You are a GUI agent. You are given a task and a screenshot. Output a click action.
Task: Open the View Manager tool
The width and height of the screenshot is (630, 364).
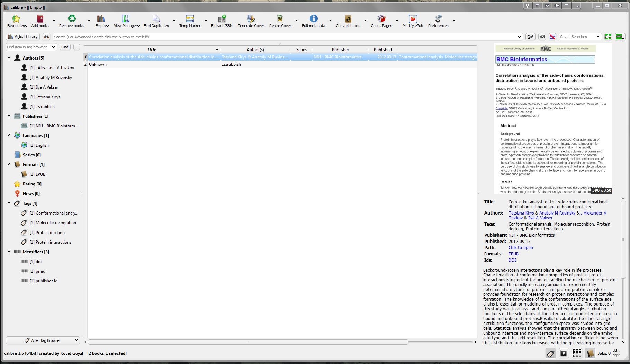click(x=126, y=21)
